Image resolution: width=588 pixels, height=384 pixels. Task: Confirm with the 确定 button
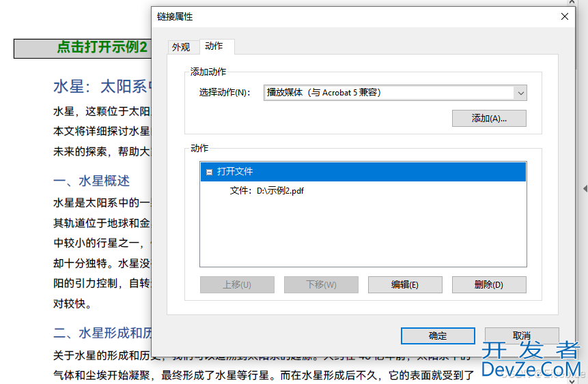(x=438, y=336)
